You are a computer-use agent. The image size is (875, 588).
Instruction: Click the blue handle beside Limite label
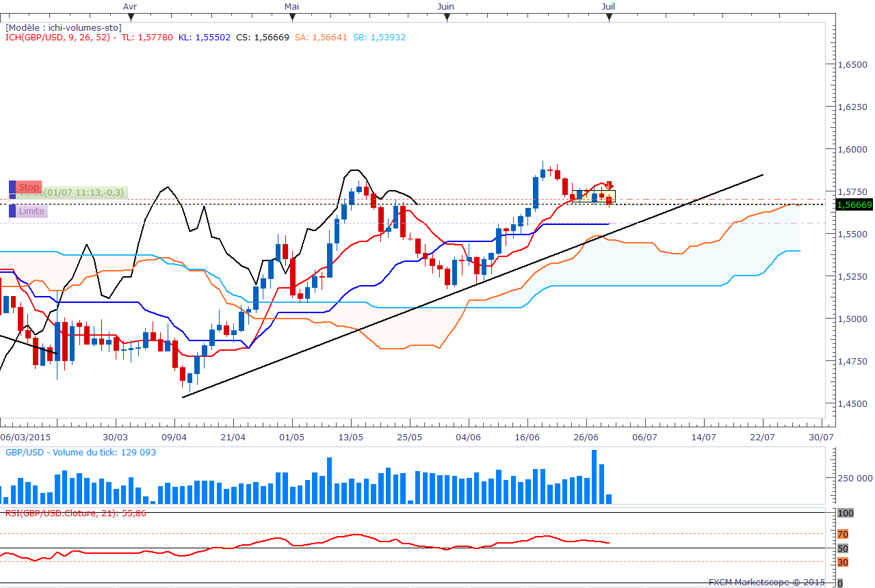pyautogui.click(x=12, y=211)
